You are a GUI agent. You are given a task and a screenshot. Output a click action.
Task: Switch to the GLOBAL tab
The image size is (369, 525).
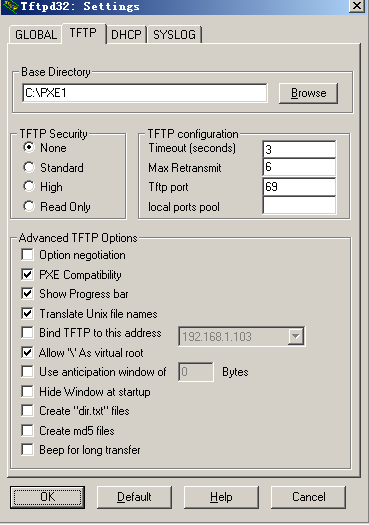tap(35, 34)
